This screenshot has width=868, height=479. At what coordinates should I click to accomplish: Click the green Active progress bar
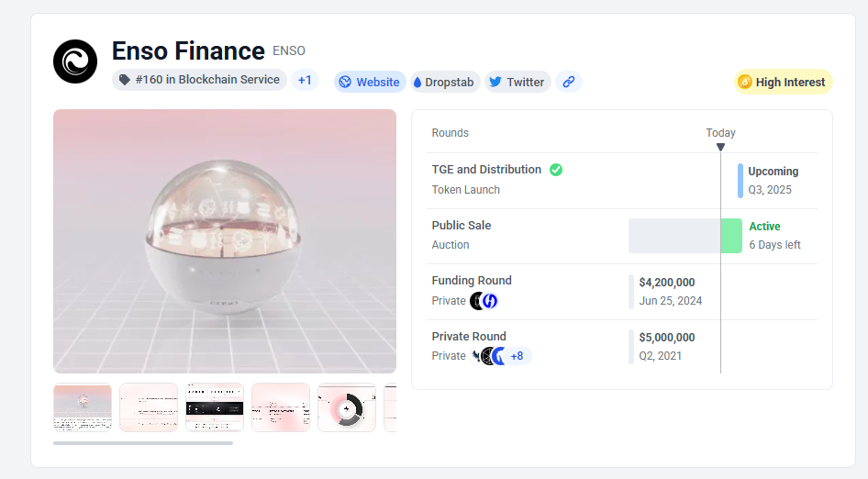tap(731, 236)
